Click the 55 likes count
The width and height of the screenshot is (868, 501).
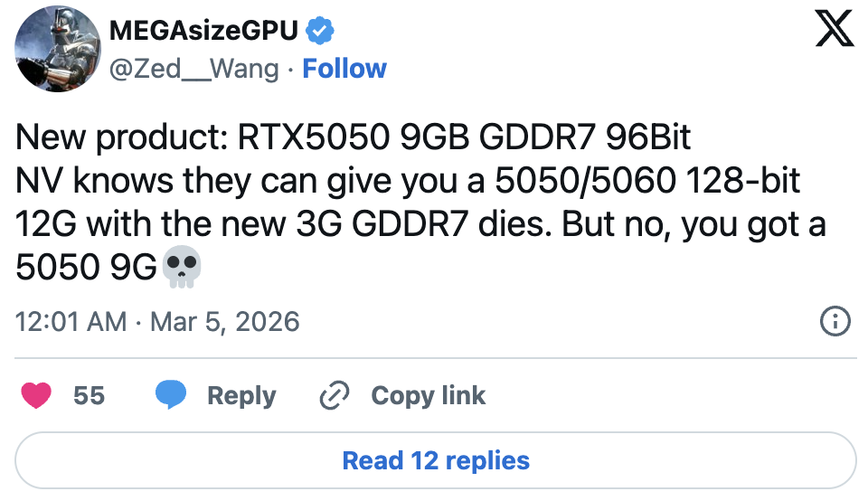pos(89,395)
